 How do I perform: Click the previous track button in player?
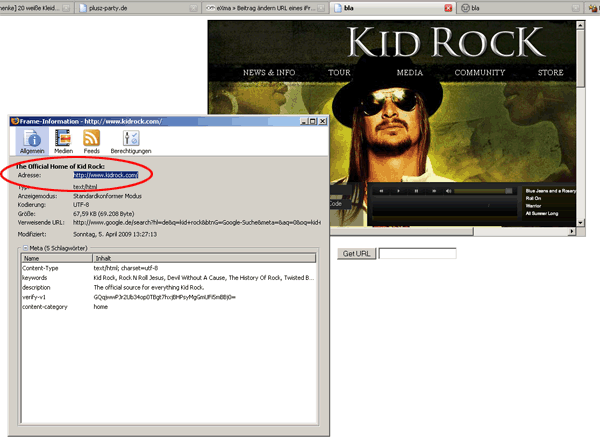(381, 191)
